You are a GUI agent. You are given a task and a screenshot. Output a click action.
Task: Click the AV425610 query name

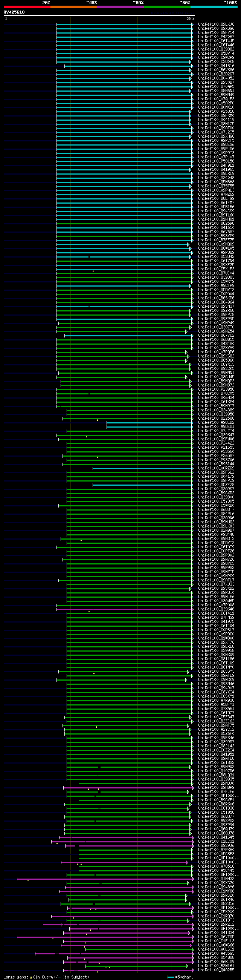coord(14,12)
